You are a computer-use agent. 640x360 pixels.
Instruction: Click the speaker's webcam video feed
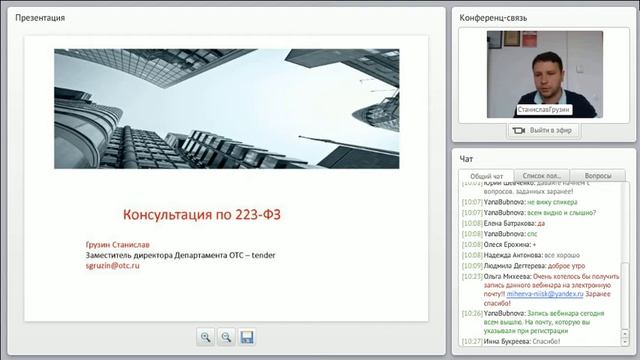pyautogui.click(x=544, y=74)
